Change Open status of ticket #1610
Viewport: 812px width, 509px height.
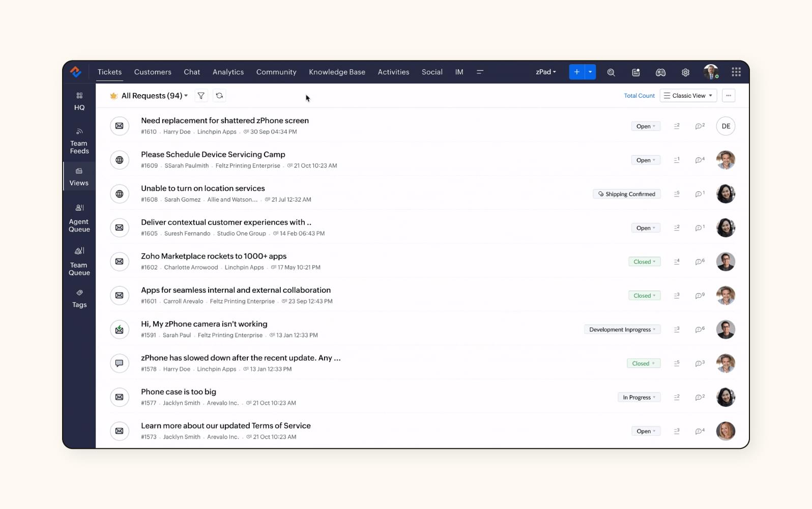pyautogui.click(x=646, y=126)
